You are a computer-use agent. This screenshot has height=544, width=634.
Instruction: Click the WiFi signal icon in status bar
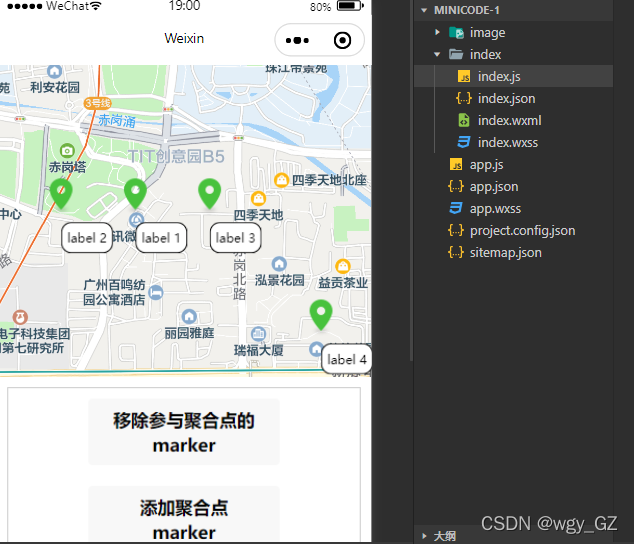(x=95, y=6)
